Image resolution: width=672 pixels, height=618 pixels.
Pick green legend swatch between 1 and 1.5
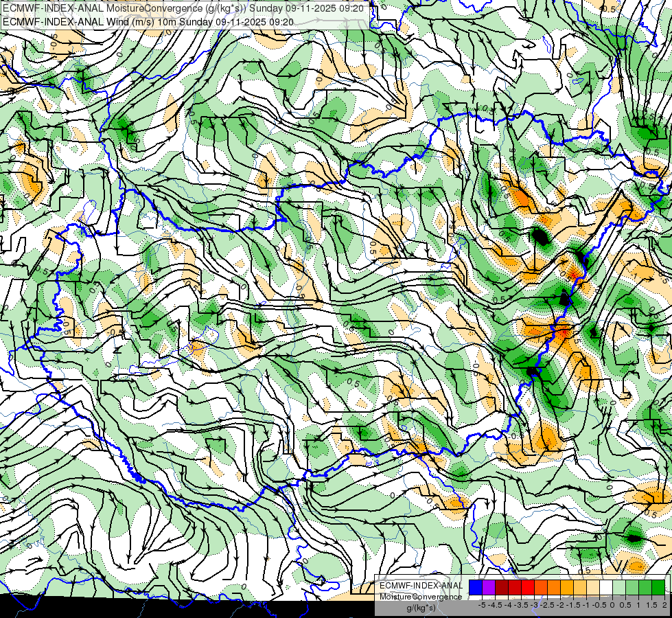pyautogui.click(x=645, y=587)
